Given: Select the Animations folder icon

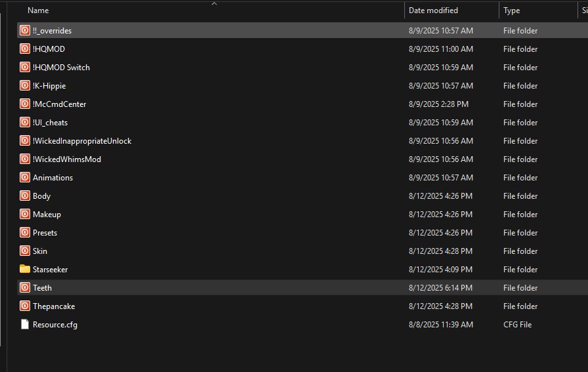Looking at the screenshot, I should [x=25, y=177].
